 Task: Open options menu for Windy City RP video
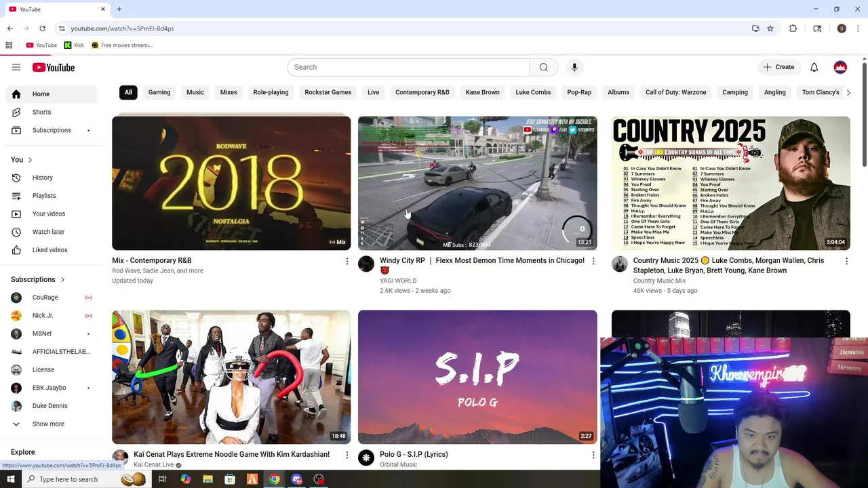coord(593,261)
